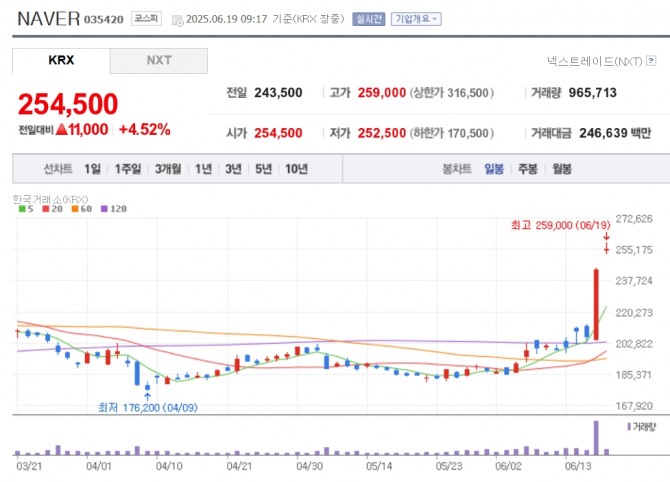670x482 pixels.
Task: Select the 1일 line chart period
Action: tap(92, 169)
